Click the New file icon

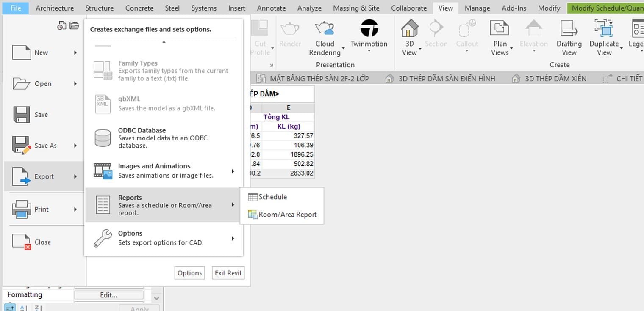[x=22, y=53]
